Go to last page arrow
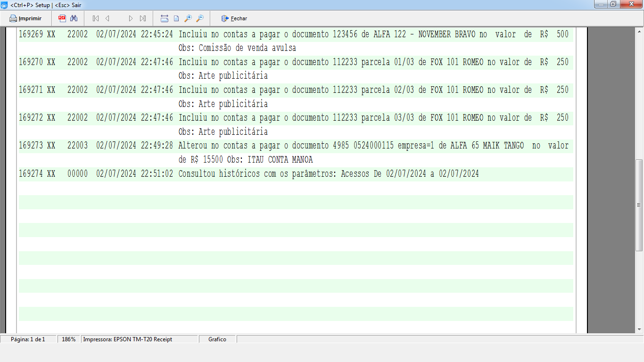The height and width of the screenshot is (362, 644). click(143, 18)
